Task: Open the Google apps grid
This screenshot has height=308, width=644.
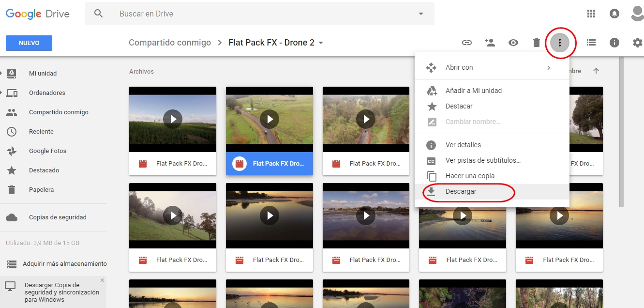Action: pyautogui.click(x=591, y=14)
